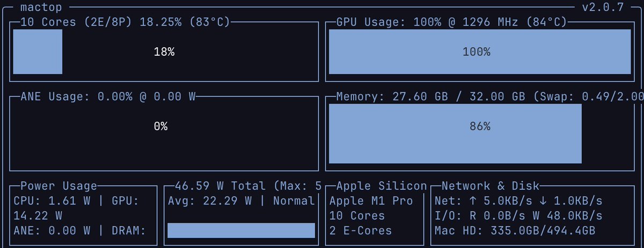Image resolution: width=644 pixels, height=248 pixels.
Task: Select the Network & Disk panel title
Action: tap(491, 186)
